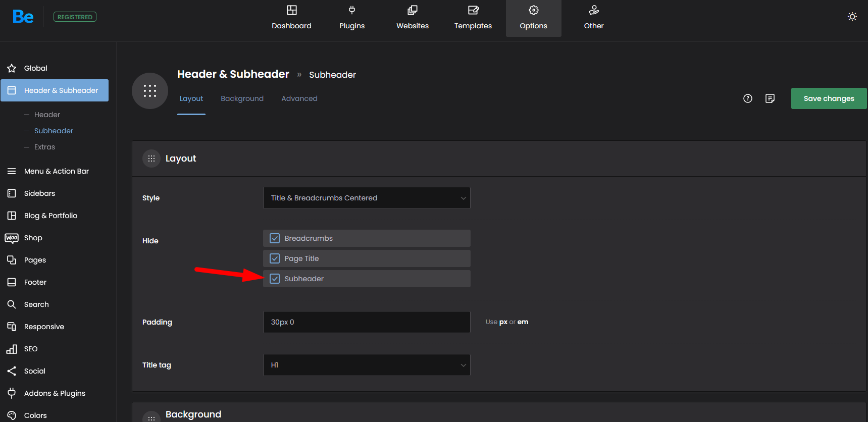Click the large round dotted grid icon
This screenshot has width=868, height=422.
pyautogui.click(x=150, y=91)
